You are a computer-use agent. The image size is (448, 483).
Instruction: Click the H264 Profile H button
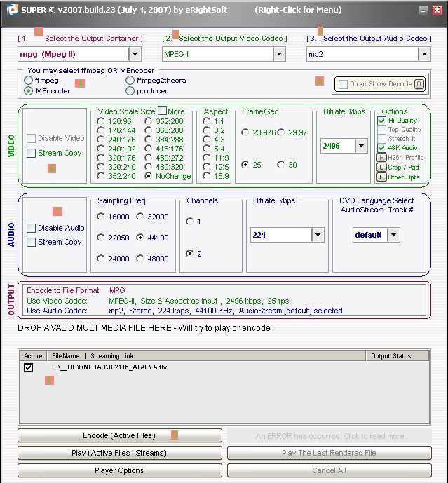point(382,158)
